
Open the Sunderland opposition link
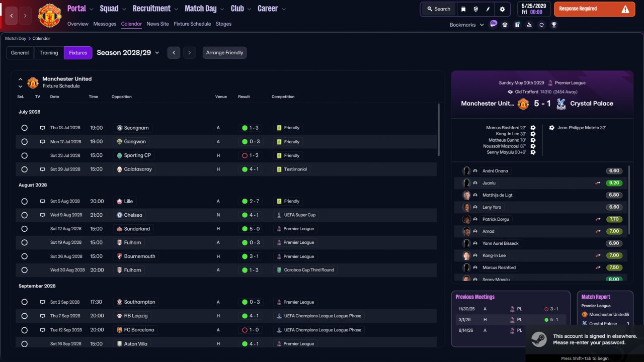click(x=134, y=229)
